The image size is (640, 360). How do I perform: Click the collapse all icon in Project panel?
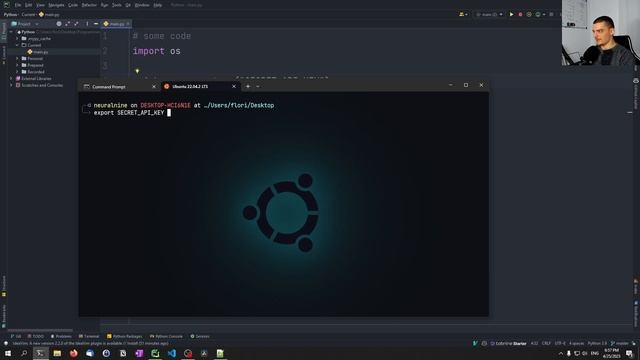coord(76,24)
